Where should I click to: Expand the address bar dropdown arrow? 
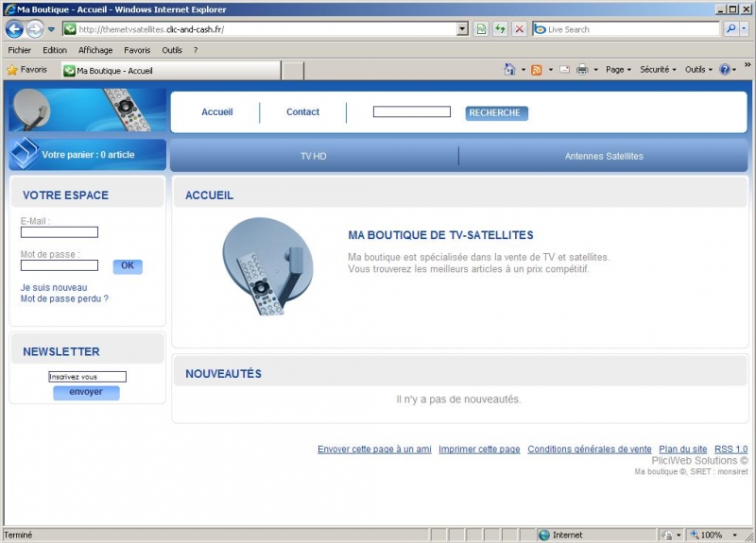click(x=462, y=29)
